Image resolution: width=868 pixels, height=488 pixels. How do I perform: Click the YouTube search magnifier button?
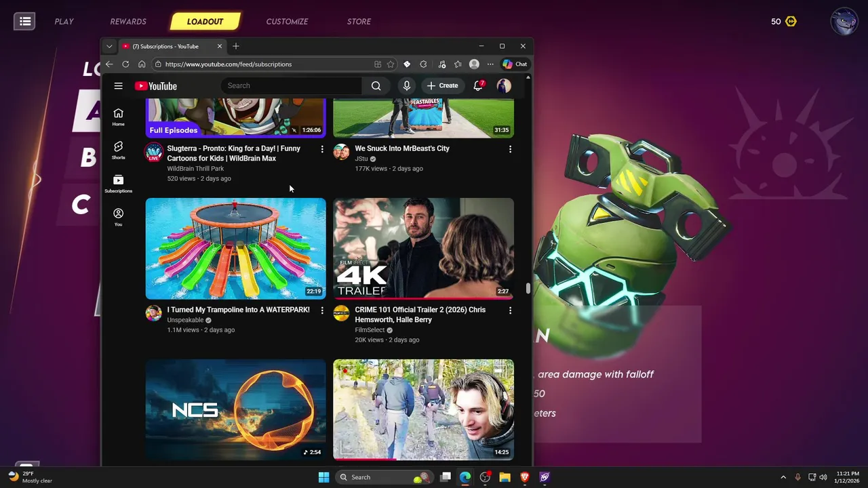(x=376, y=86)
